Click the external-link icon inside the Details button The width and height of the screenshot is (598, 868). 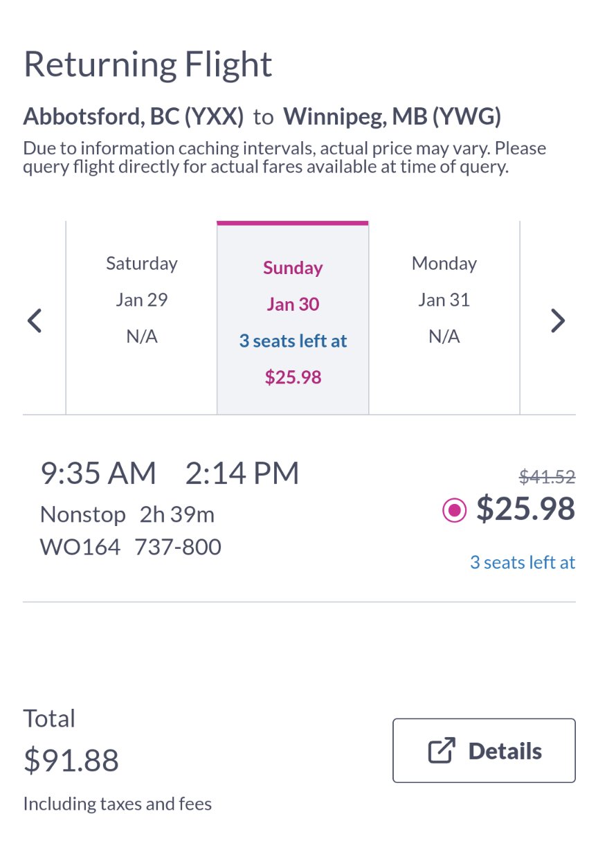pyautogui.click(x=442, y=751)
